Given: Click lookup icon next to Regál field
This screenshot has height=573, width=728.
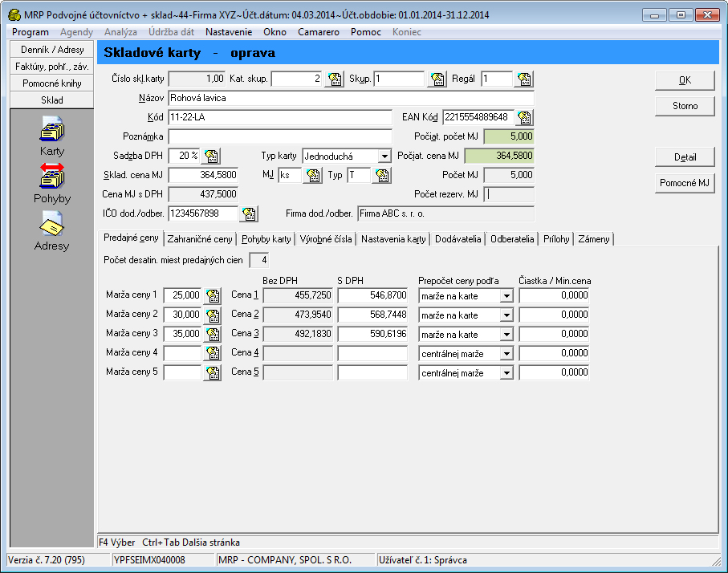Looking at the screenshot, I should click(524, 79).
